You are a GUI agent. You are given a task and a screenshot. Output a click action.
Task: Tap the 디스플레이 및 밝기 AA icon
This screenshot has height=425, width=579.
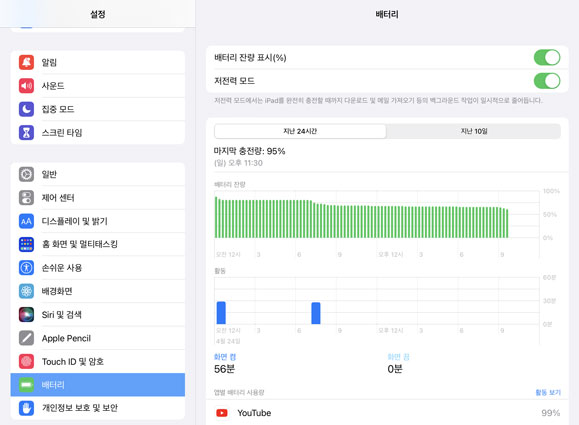26,221
